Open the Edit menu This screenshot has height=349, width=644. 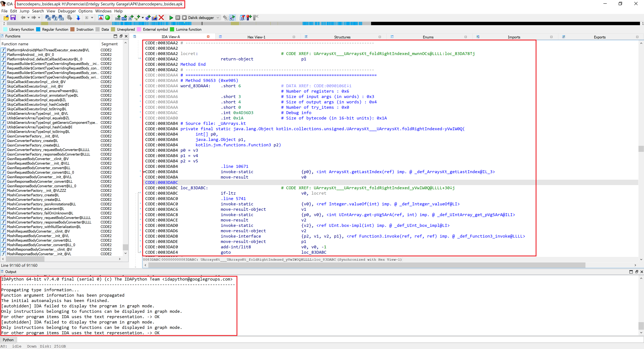(13, 11)
